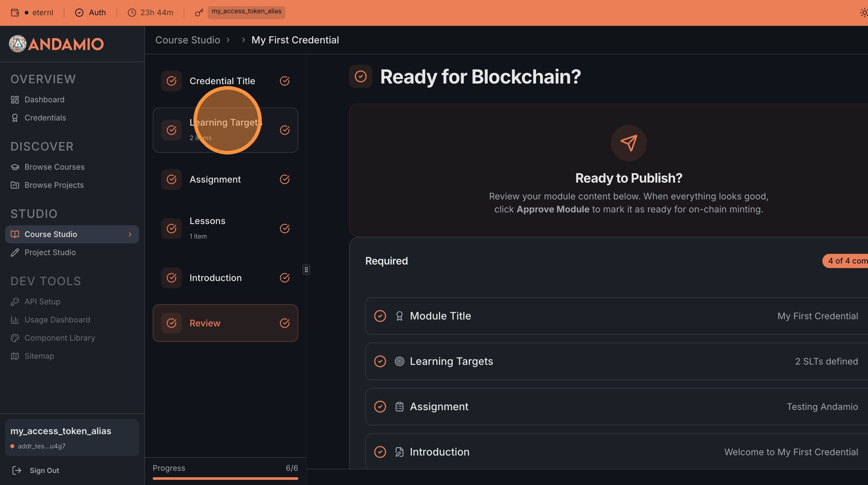868x485 pixels.
Task: Click the Module Title requirement check circle
Action: tap(380, 316)
